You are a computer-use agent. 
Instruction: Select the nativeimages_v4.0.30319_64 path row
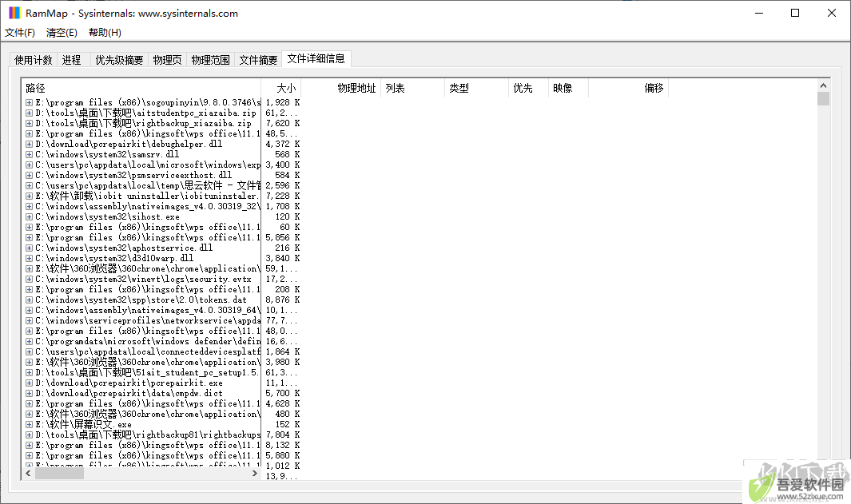point(148,311)
